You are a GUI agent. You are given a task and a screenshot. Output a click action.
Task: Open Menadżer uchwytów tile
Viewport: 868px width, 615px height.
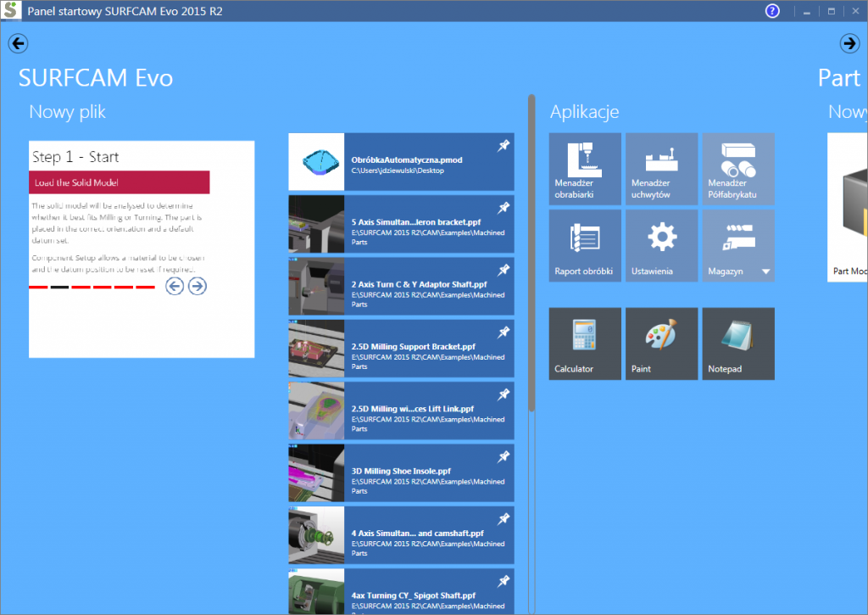coord(661,168)
